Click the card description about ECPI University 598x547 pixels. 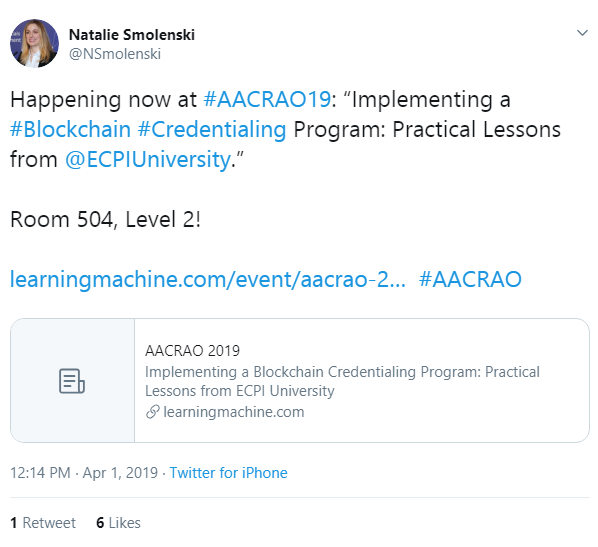click(342, 381)
